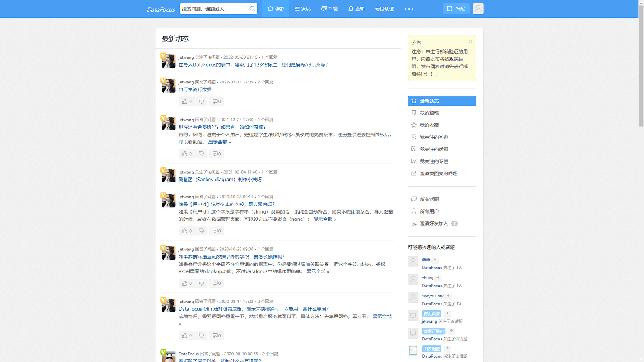644x362 pixels.
Task: Open jetwang's avatar on the 桑基图 post
Action: coord(169,176)
